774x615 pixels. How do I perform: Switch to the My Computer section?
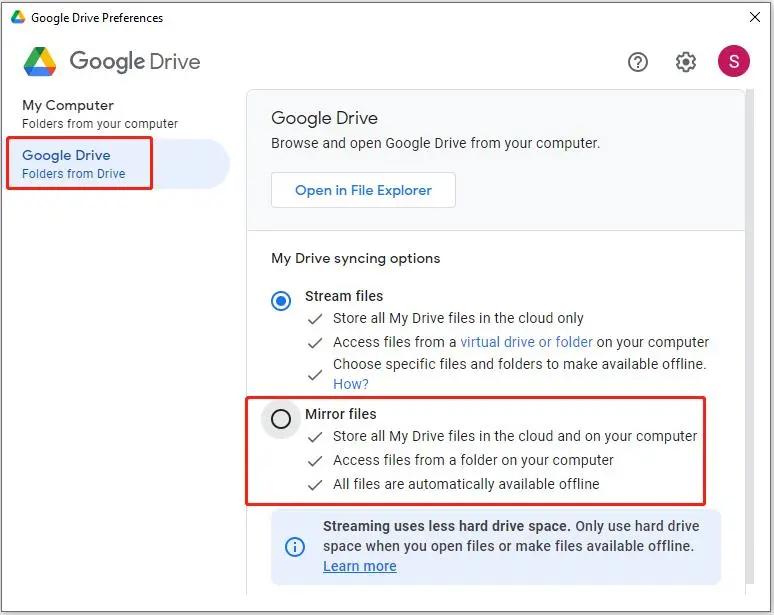[x=100, y=114]
